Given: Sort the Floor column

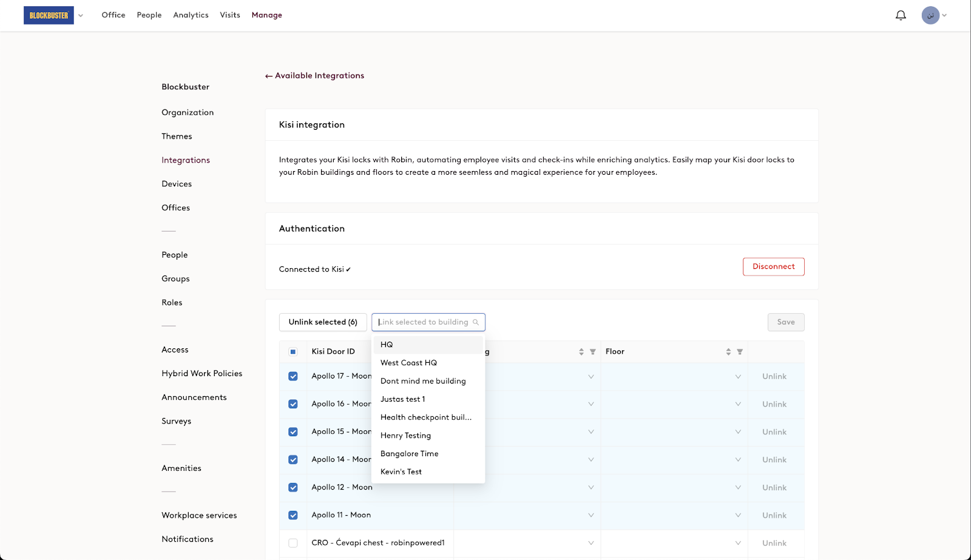Looking at the screenshot, I should point(728,352).
